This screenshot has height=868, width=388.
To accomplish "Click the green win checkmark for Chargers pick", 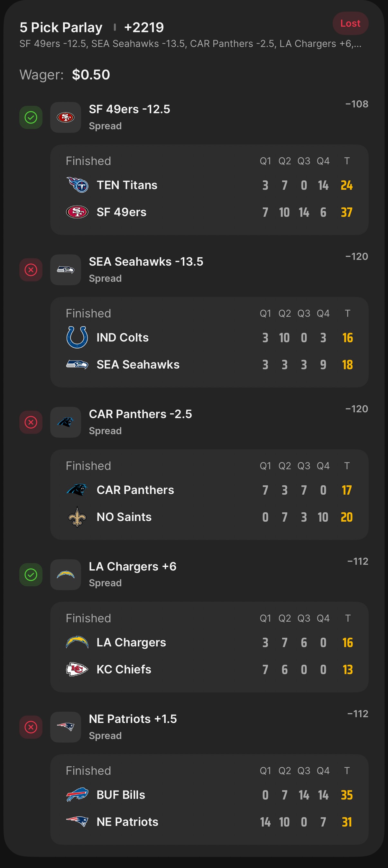I will 31,574.
